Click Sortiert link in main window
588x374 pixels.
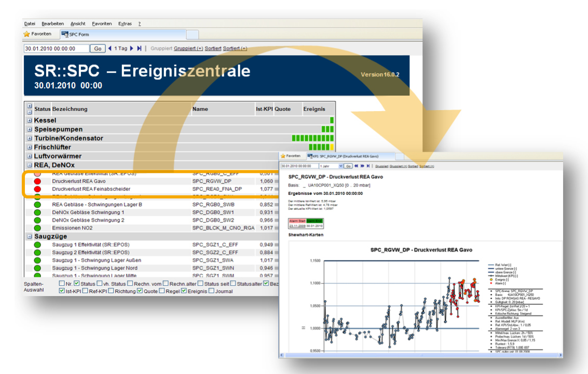pyautogui.click(x=213, y=48)
